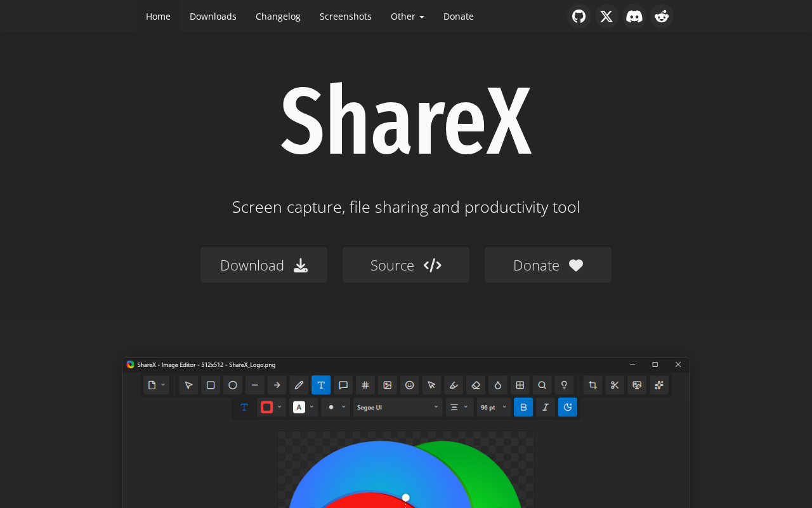Open the Discord icon link
Screen dimensions: 812x508
click(x=634, y=17)
